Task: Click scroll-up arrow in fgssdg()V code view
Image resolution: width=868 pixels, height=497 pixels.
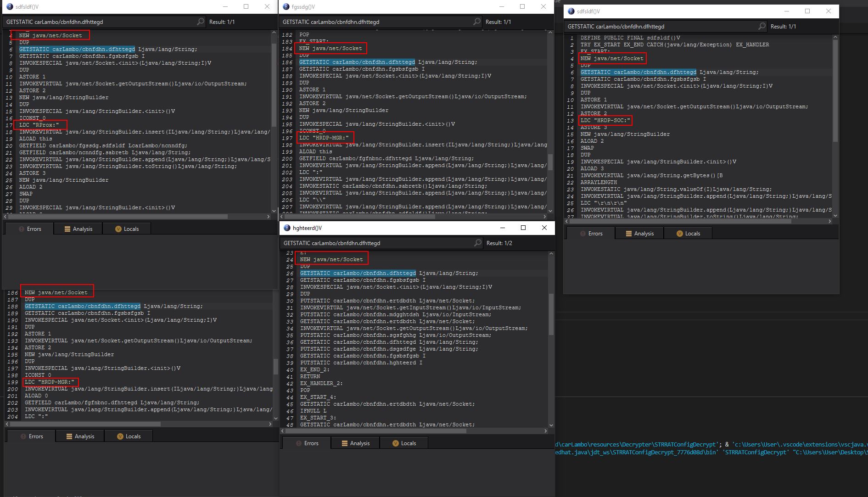Action: (550, 33)
